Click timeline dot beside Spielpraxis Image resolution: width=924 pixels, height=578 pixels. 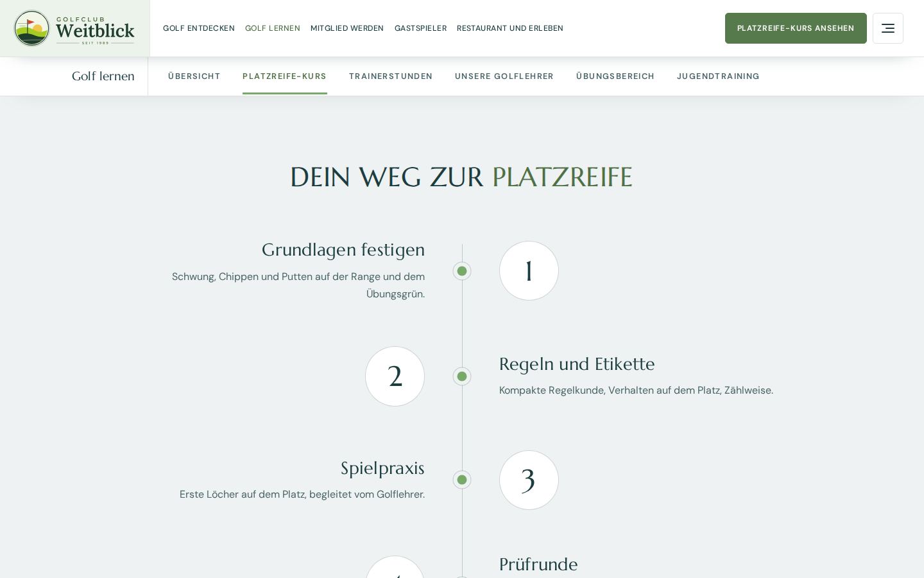click(x=462, y=480)
